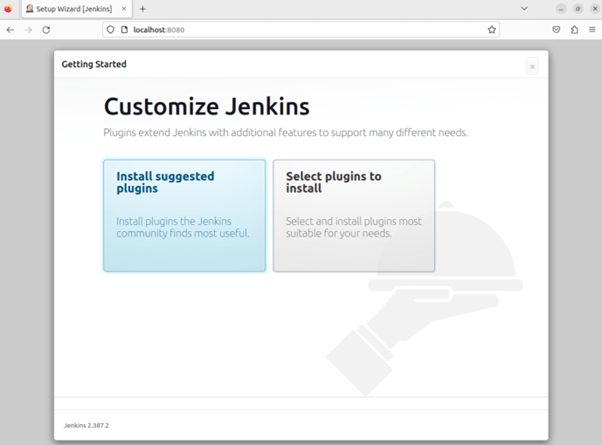Reload the current Jenkins page
The height and width of the screenshot is (445, 602).
(46, 30)
